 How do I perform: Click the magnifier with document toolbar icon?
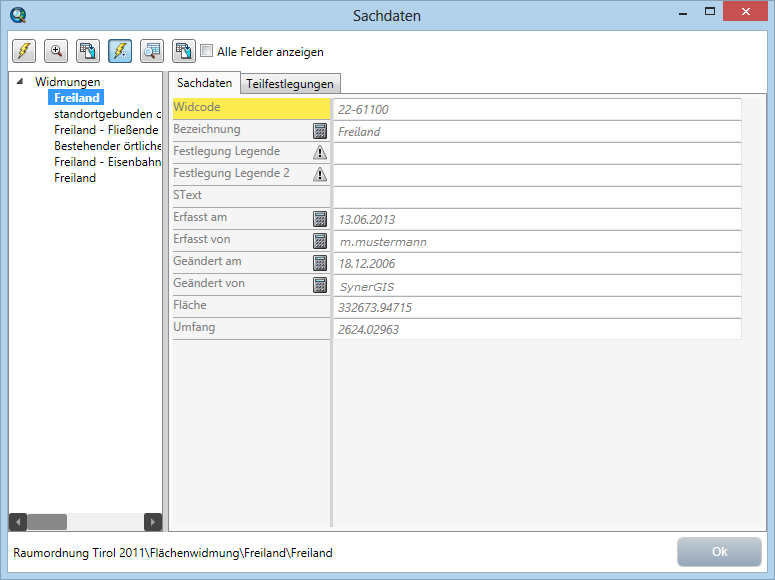pyautogui.click(x=152, y=51)
